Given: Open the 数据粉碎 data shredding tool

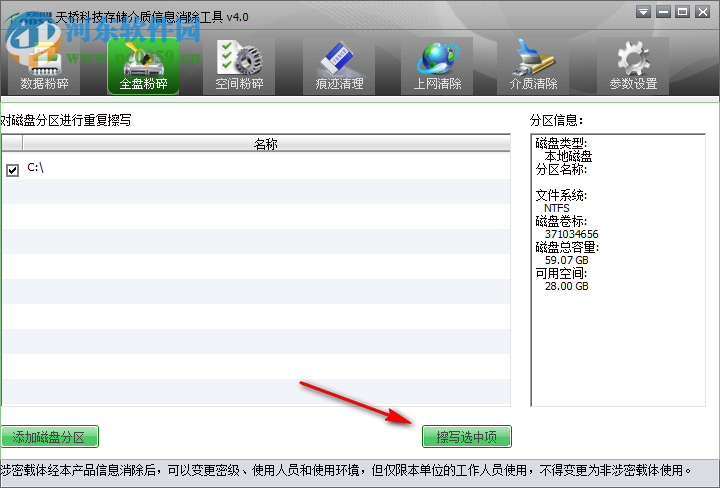Looking at the screenshot, I should click(x=44, y=66).
